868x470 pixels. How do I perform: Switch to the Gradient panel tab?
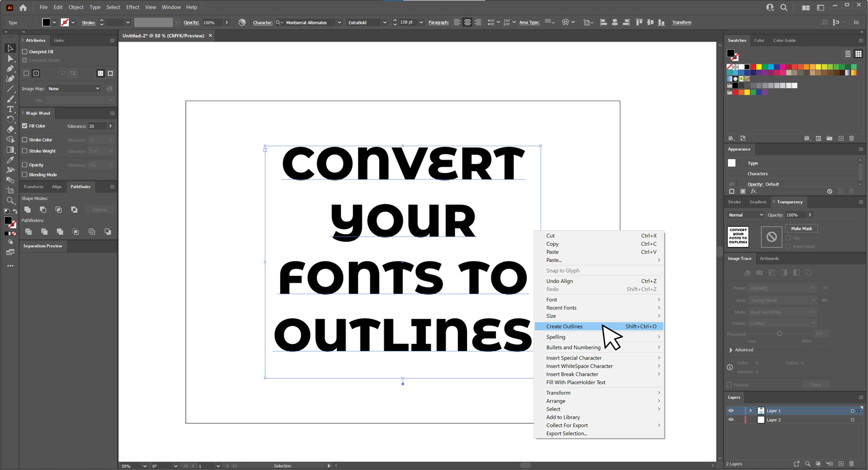(757, 202)
